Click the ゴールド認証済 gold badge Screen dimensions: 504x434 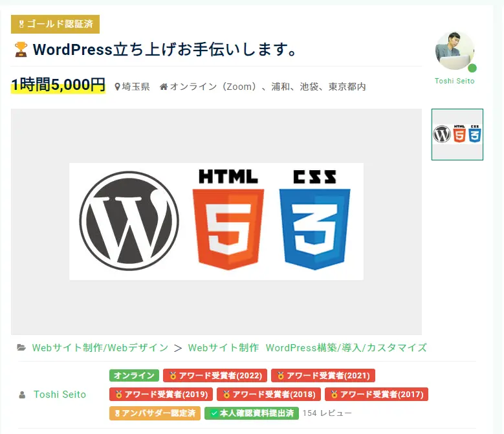point(55,24)
